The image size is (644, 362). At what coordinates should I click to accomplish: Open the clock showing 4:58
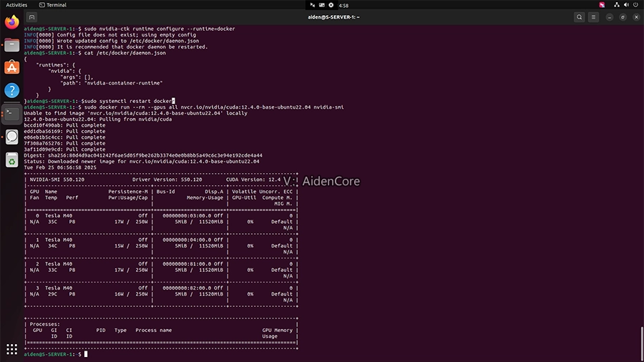(x=322, y=4)
